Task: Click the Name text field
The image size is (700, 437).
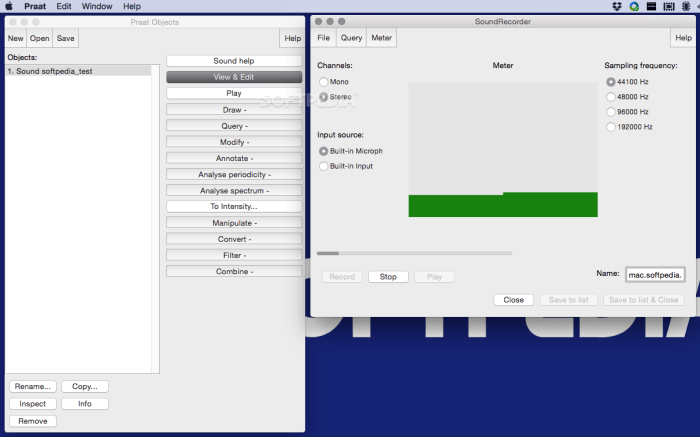Action: point(655,275)
